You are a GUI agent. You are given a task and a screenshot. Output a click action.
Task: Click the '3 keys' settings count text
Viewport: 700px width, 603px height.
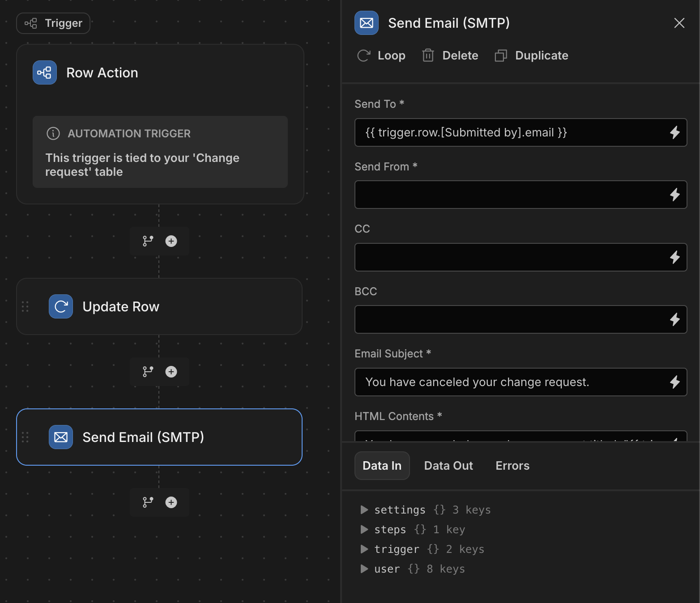point(471,510)
